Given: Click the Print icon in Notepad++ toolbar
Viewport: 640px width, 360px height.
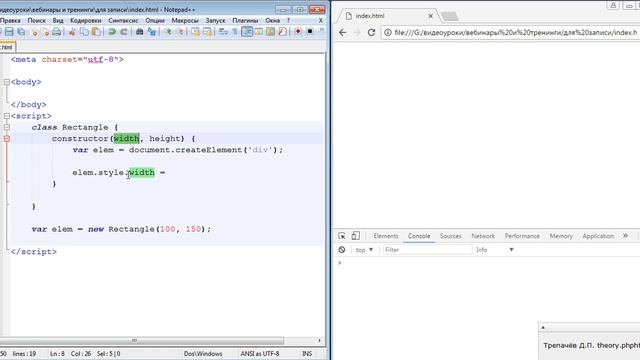Looking at the screenshot, I should [x=57, y=32].
